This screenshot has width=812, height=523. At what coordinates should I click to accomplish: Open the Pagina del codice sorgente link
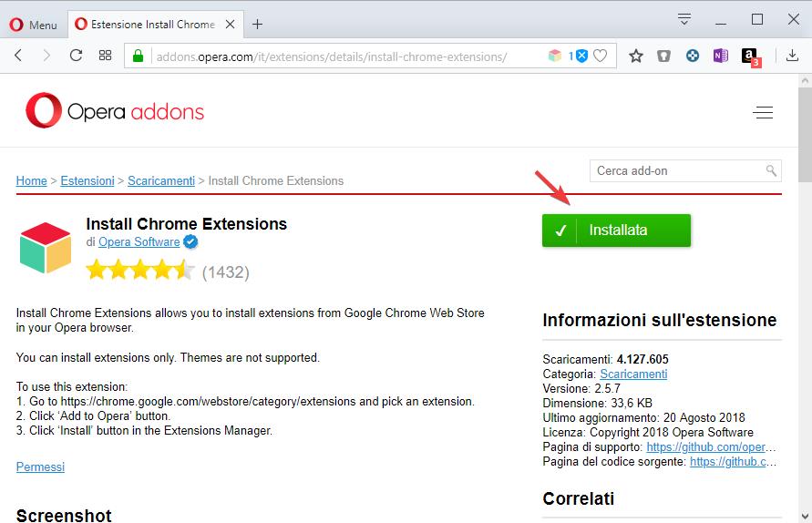tap(733, 461)
